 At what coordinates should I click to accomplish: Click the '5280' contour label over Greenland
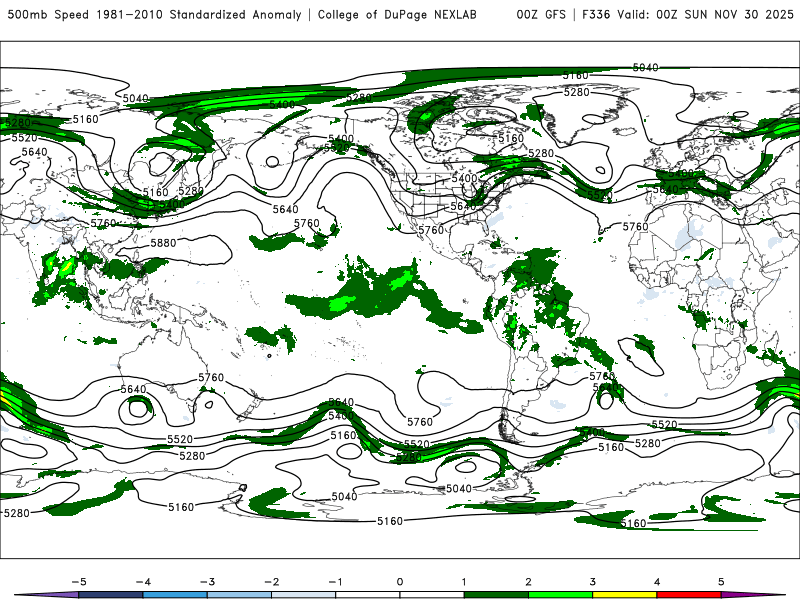point(577,92)
